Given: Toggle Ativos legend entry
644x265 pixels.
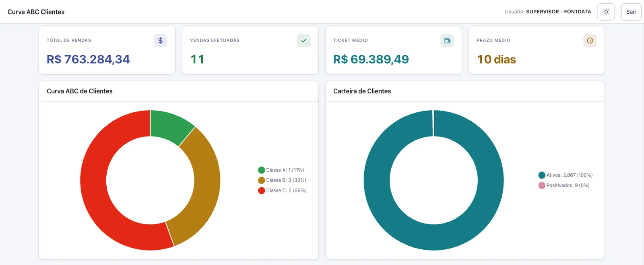Looking at the screenshot, I should pyautogui.click(x=566, y=175).
